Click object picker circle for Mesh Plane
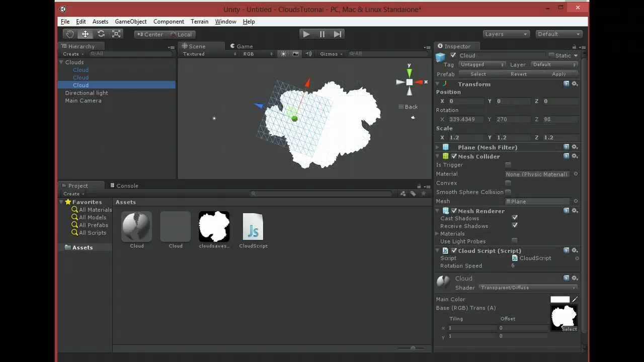The image size is (644, 362). (576, 201)
